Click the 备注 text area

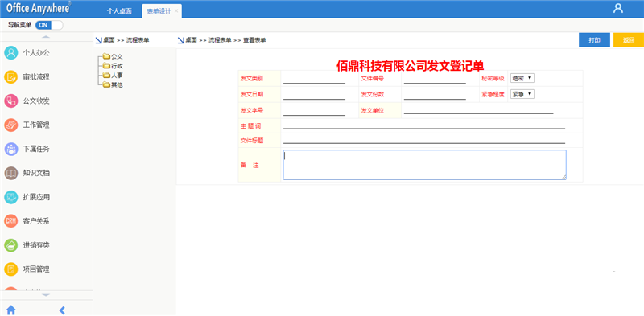425,165
